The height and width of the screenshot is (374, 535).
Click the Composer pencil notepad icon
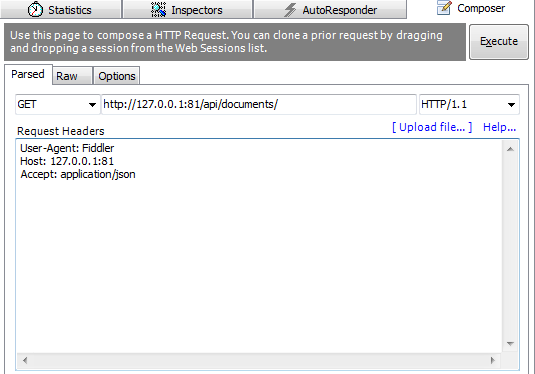(x=444, y=8)
